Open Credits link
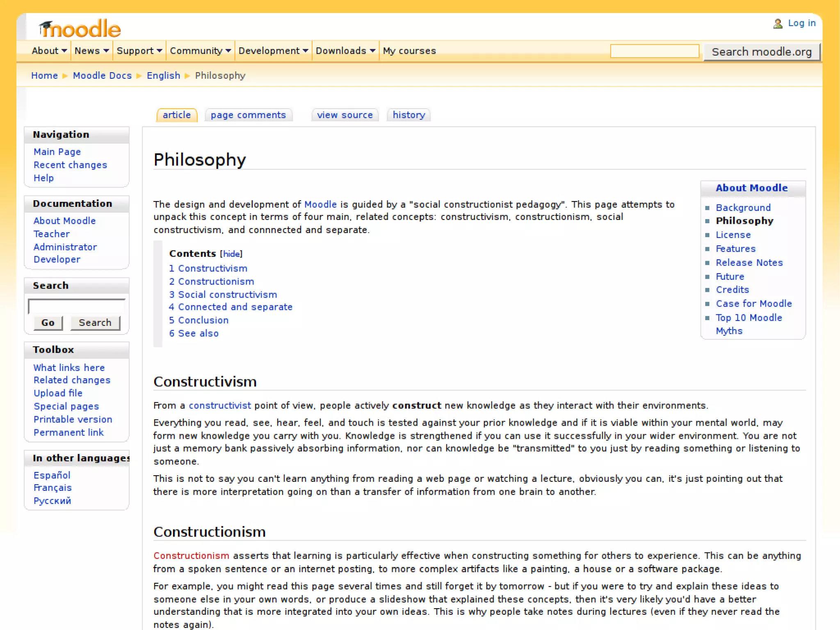This screenshot has height=630, width=840. (732, 290)
